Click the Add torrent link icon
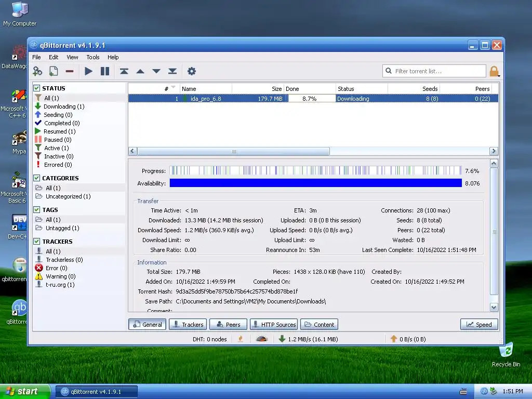 pos(37,71)
